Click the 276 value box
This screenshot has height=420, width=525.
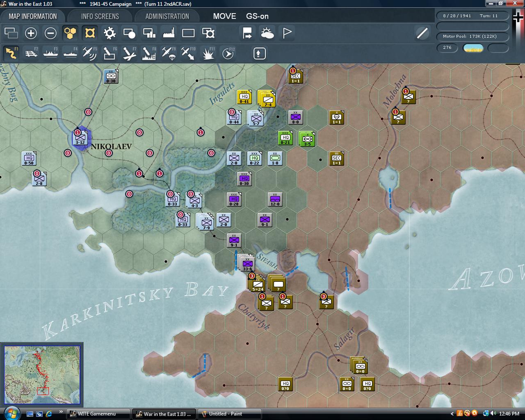[447, 48]
